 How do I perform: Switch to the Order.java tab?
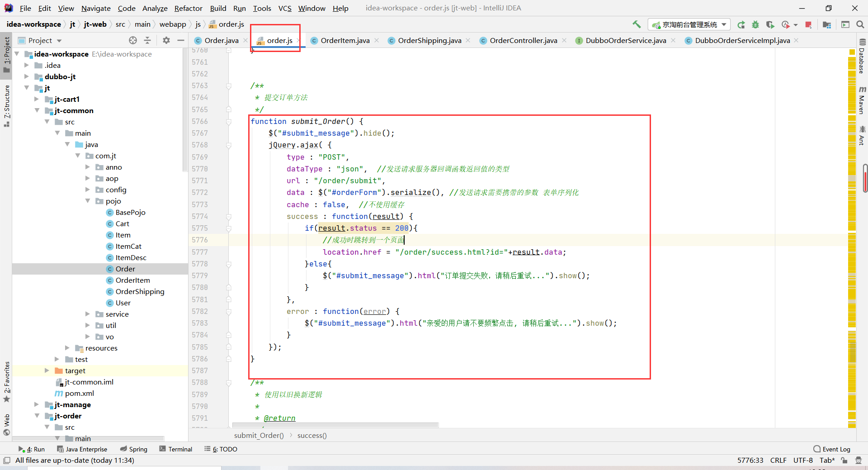[222, 40]
